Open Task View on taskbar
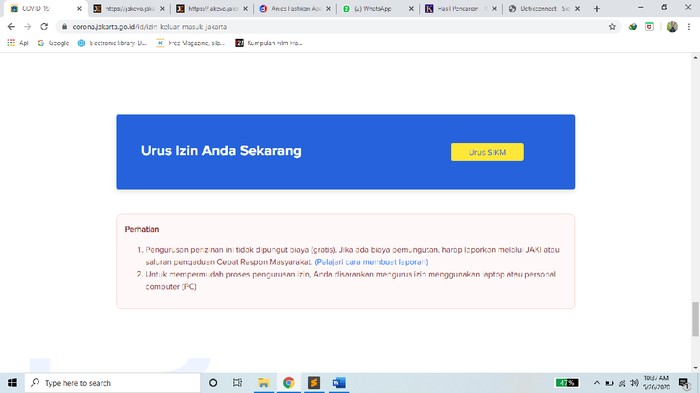 click(x=238, y=383)
